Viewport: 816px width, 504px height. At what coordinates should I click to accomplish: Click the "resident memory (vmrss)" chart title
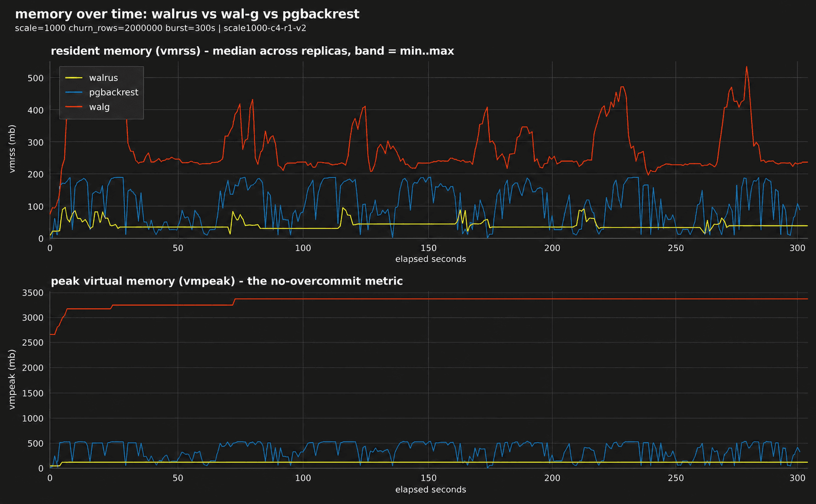[x=252, y=51]
